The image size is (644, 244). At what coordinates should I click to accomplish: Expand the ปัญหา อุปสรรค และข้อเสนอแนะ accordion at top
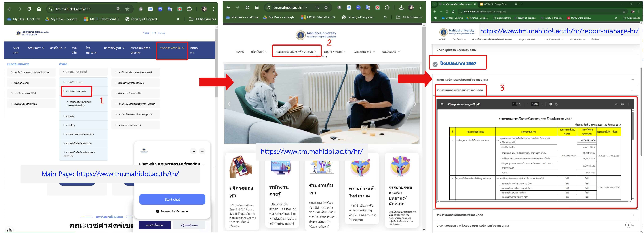click(x=535, y=50)
